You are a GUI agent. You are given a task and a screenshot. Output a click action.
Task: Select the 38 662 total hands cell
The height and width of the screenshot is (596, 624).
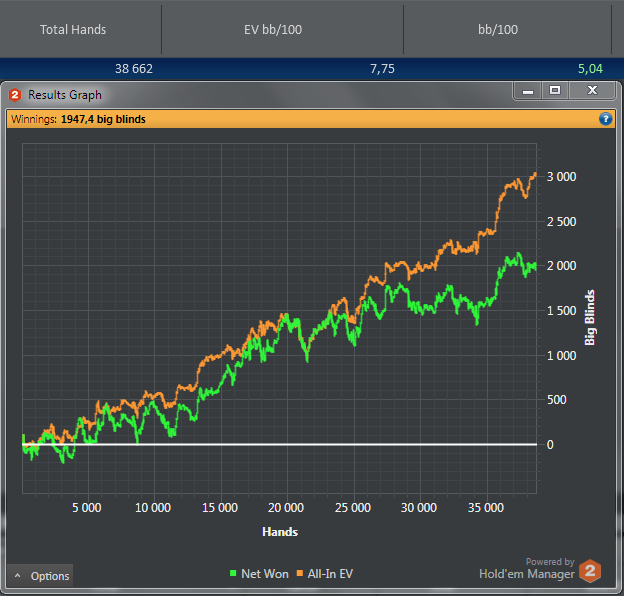click(134, 69)
